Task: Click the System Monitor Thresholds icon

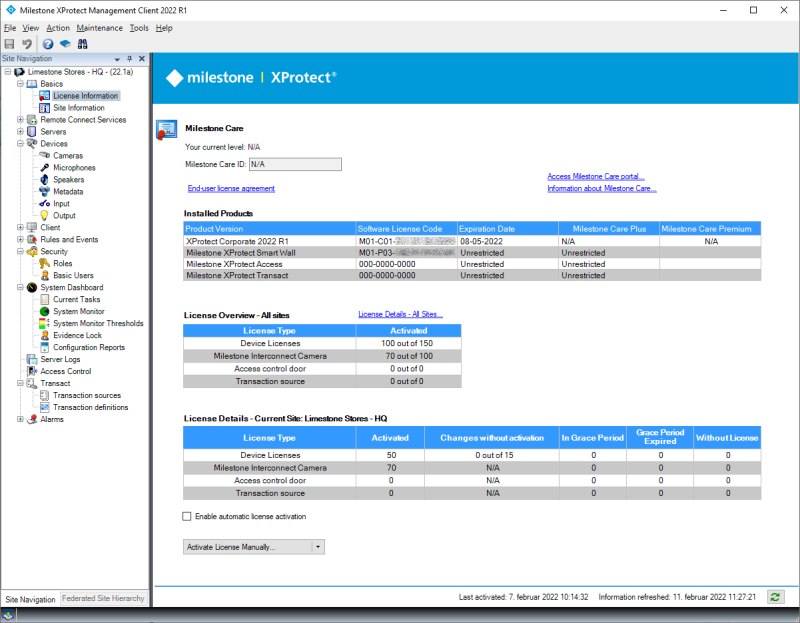Action: (44, 323)
